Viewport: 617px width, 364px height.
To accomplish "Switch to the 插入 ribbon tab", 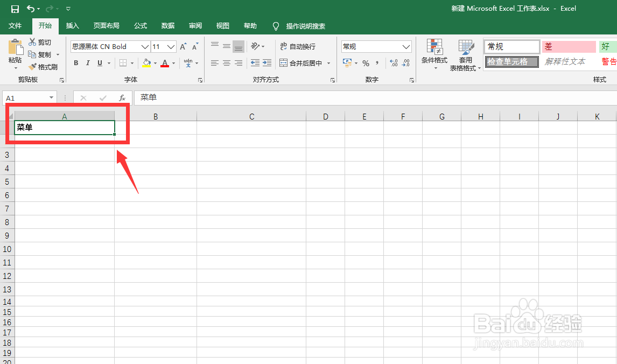I will (72, 26).
